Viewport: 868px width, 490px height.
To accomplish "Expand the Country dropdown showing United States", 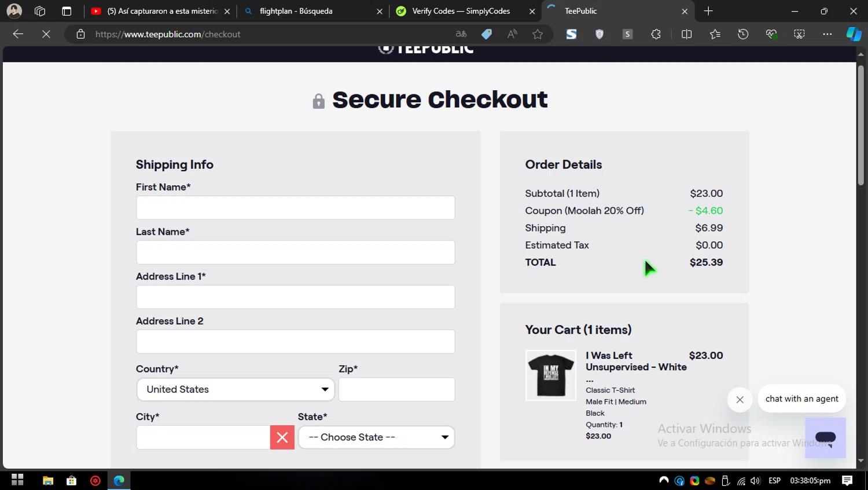I will (236, 389).
